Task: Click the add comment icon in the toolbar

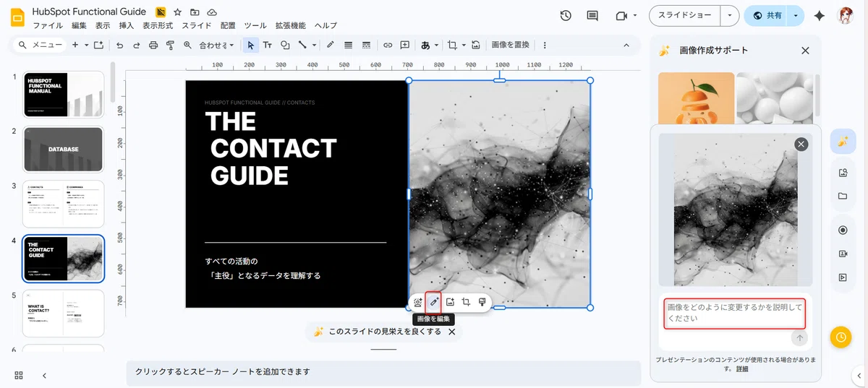Action: click(x=405, y=45)
